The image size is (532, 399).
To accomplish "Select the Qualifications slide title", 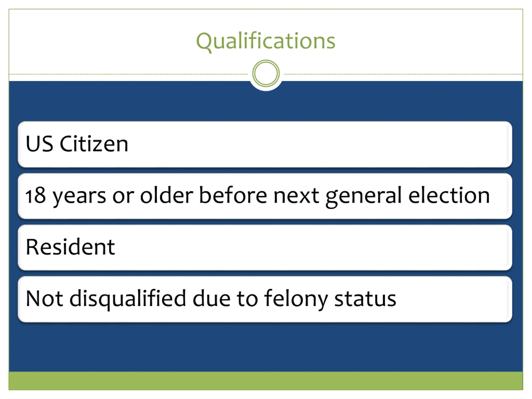I will 266,41.
